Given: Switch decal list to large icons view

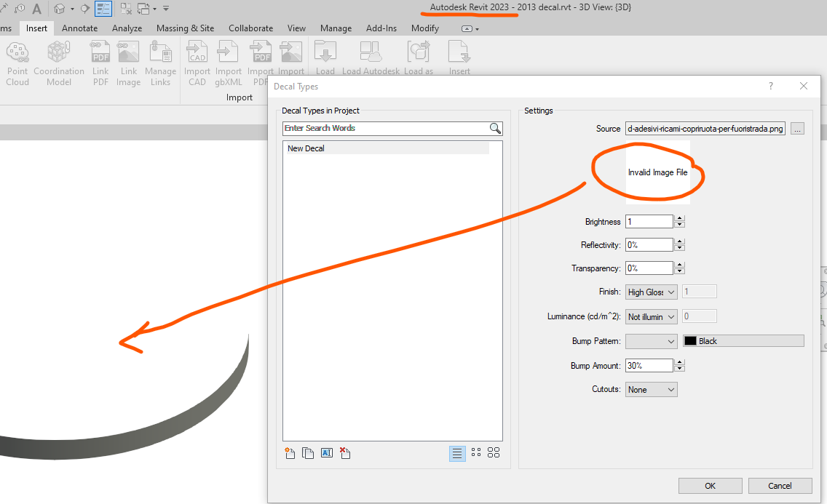Looking at the screenshot, I should tap(494, 452).
